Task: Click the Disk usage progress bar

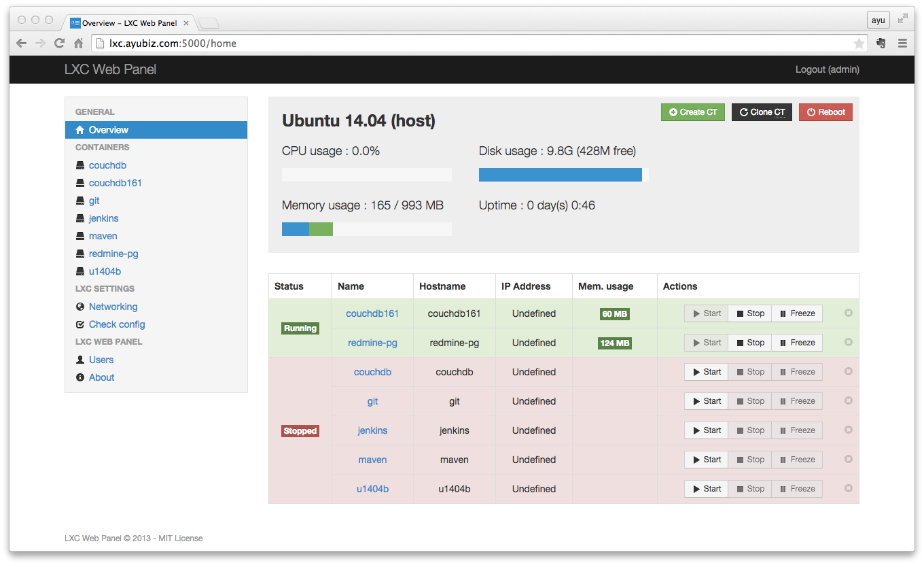Action: (x=560, y=174)
